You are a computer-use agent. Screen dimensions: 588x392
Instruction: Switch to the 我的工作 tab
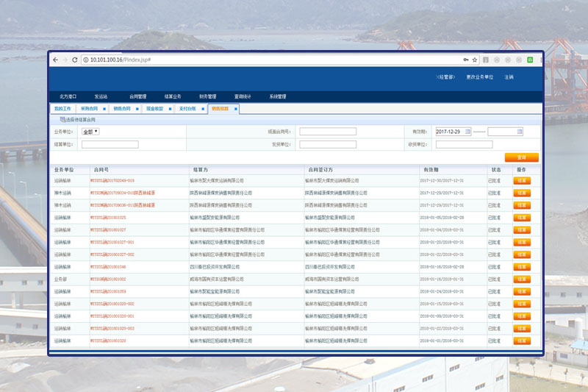click(x=63, y=109)
